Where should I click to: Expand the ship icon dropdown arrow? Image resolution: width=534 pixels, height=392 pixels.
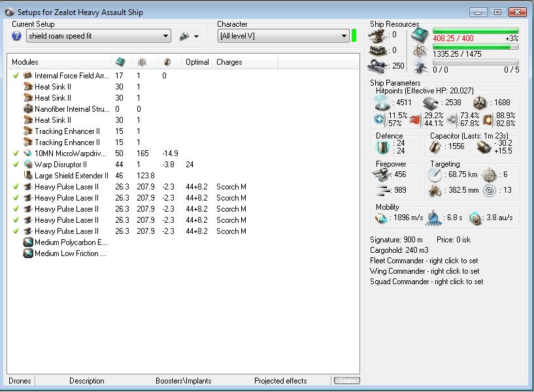(196, 37)
